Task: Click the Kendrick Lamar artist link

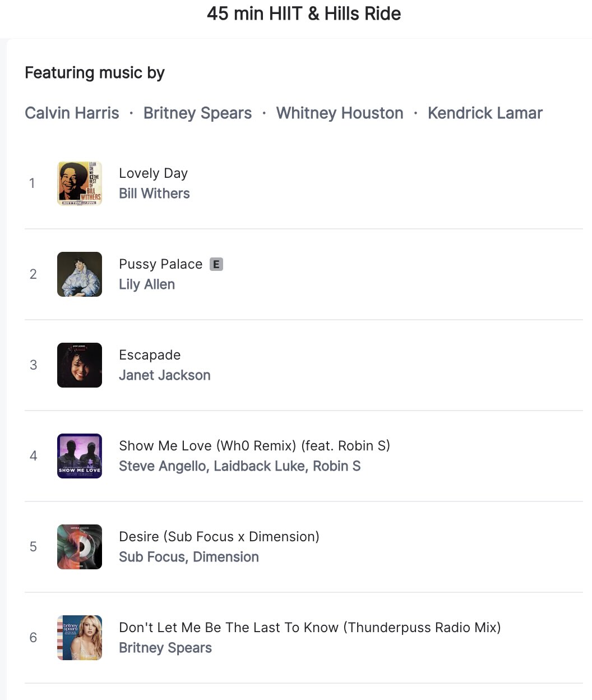Action: tap(485, 113)
